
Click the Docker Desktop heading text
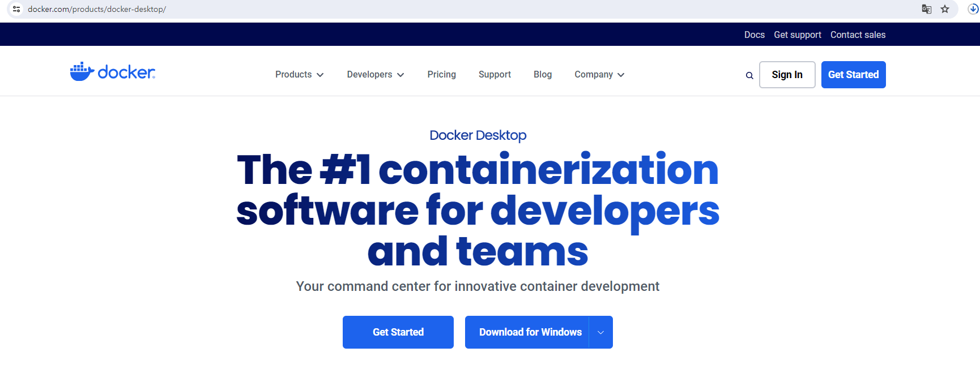(x=478, y=135)
